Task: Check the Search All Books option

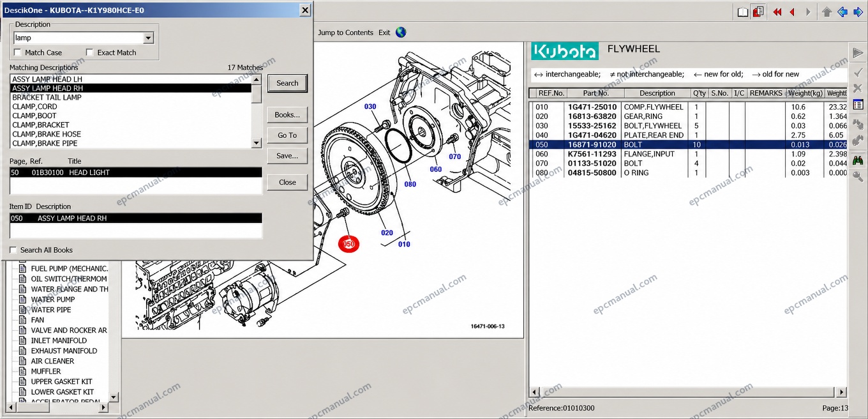Action: [x=13, y=250]
